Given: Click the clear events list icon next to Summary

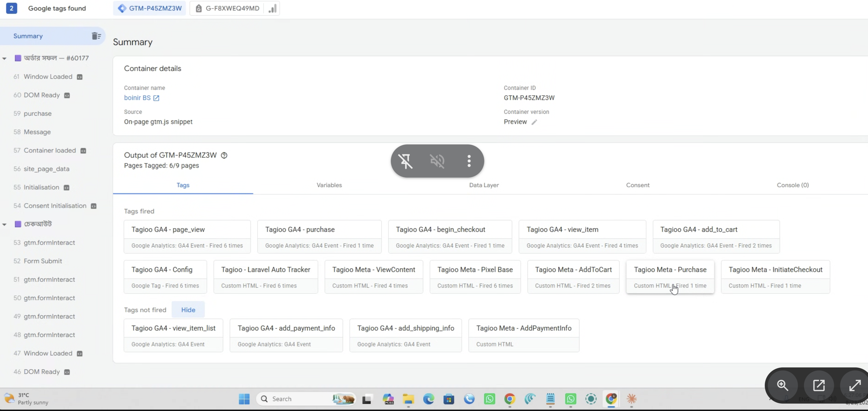Looking at the screenshot, I should [x=96, y=36].
